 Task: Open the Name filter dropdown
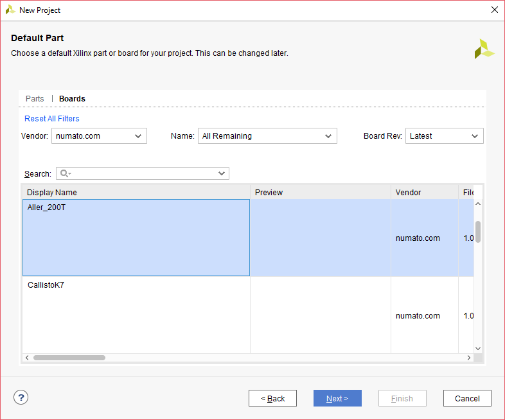tap(267, 136)
